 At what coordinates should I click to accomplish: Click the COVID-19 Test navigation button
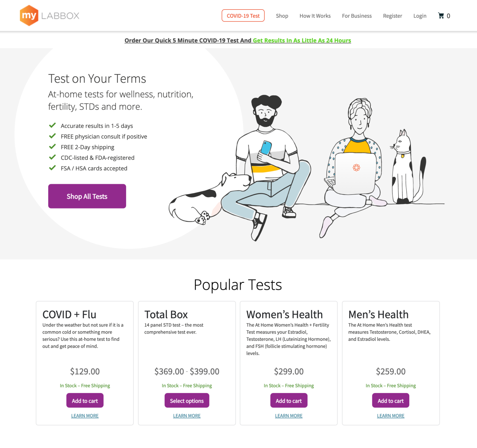pyautogui.click(x=243, y=15)
